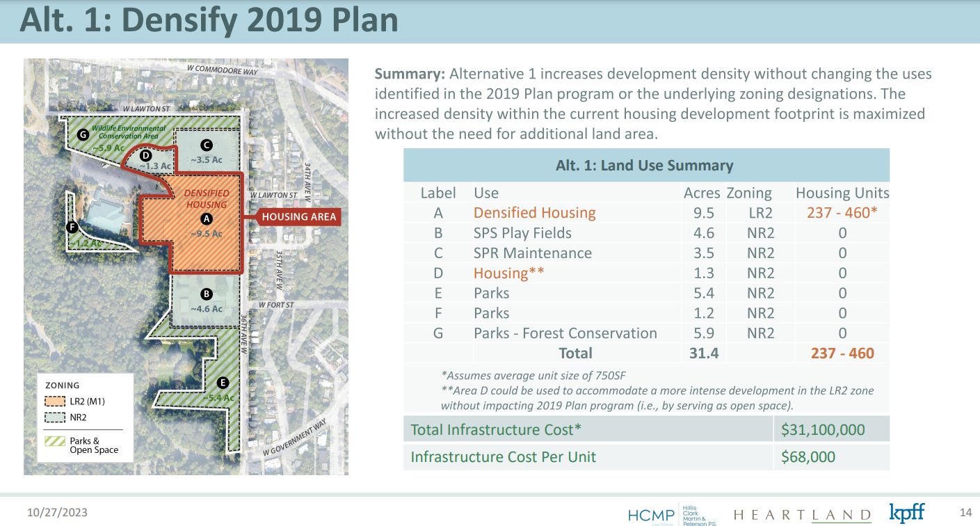Select the Parks - Forest Conservation row label
The height and width of the screenshot is (526, 980).
coord(565,333)
